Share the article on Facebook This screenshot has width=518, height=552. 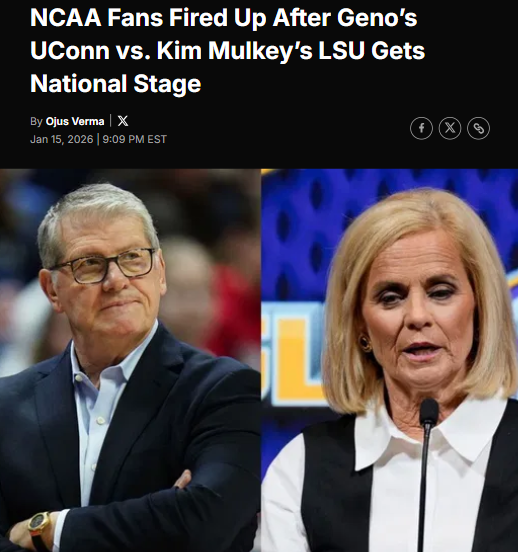tap(421, 128)
